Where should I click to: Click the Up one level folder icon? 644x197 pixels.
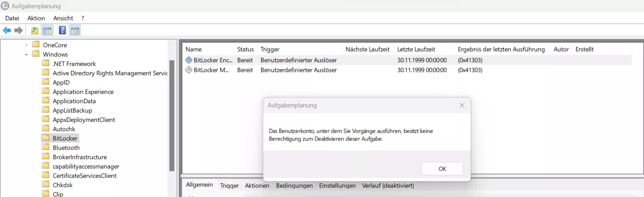click(x=35, y=30)
